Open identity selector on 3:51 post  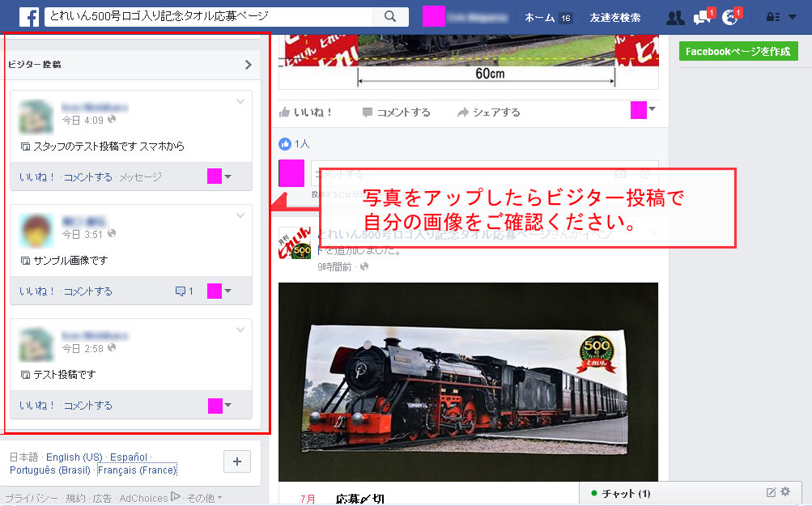coord(219,291)
